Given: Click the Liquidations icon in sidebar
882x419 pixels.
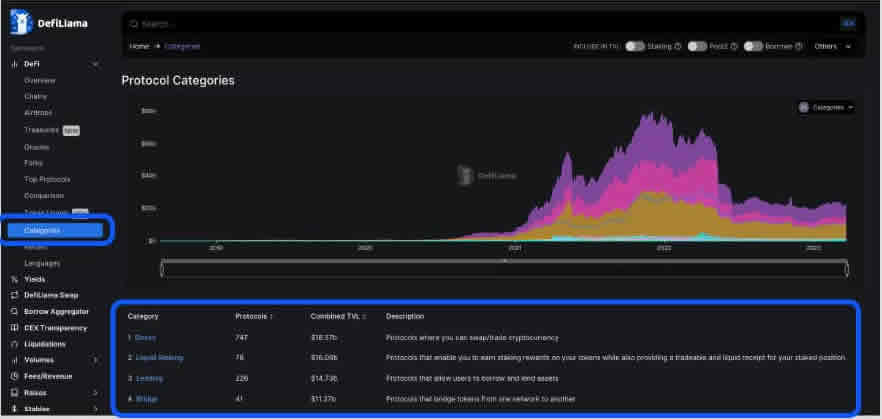Looking at the screenshot, I should (14, 343).
